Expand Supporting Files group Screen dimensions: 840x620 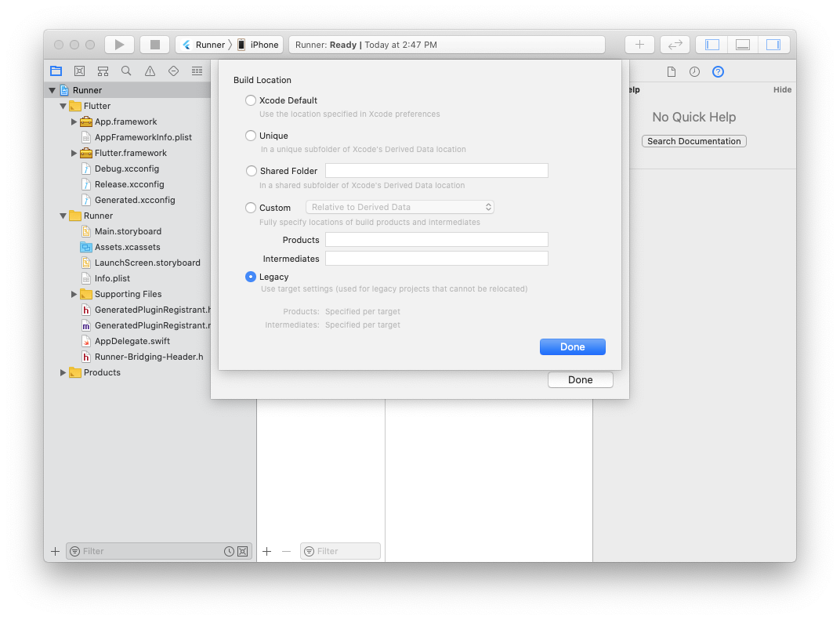coord(74,294)
